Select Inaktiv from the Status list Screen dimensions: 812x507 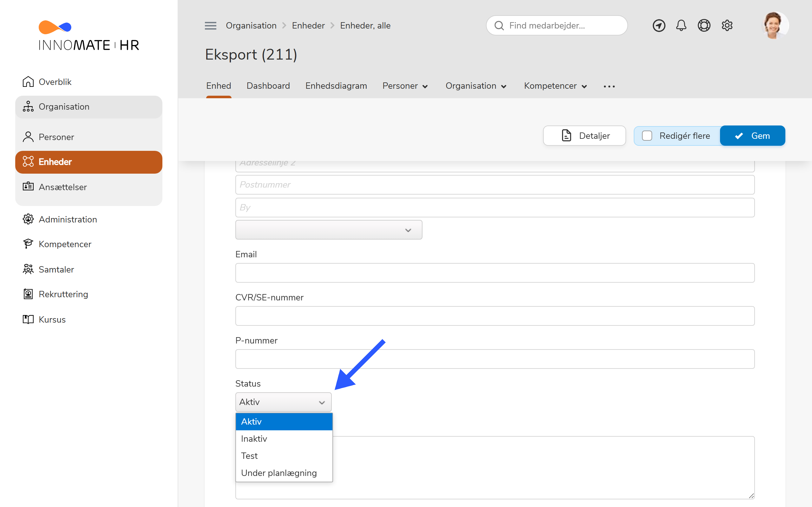coord(254,439)
